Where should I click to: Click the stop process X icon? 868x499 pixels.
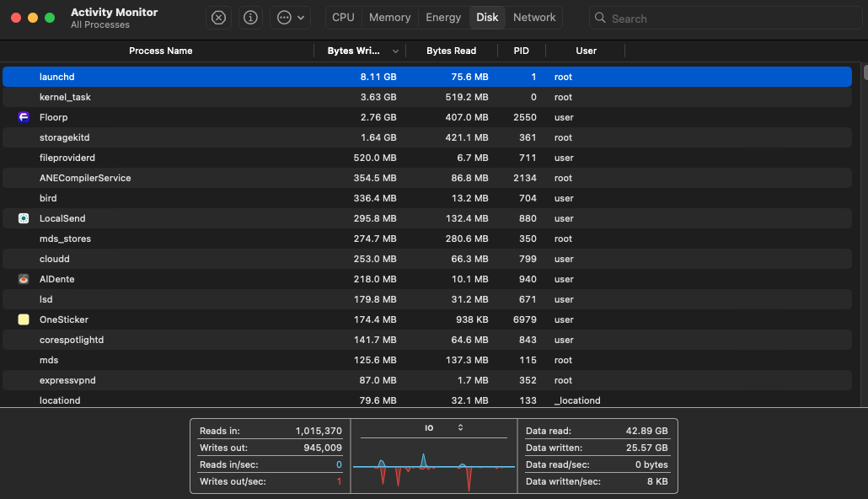pos(218,18)
